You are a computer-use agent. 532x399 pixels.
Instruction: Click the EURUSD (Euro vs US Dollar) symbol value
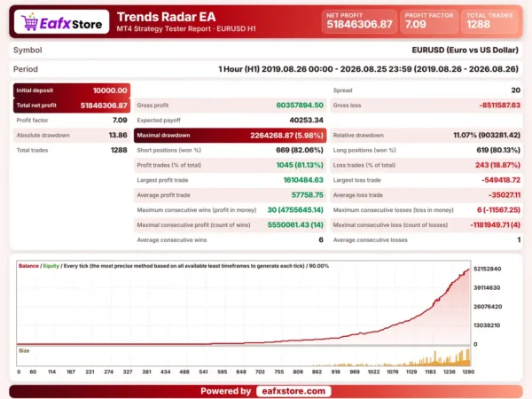[x=465, y=51]
